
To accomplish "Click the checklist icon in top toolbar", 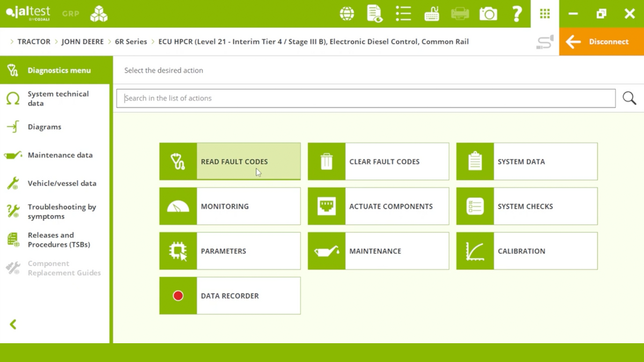I will point(403,14).
